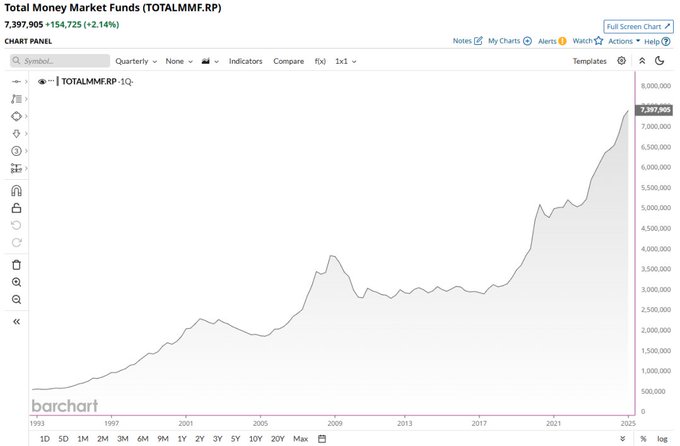680x446 pixels.
Task: Collapse the toolbar with double up chevron
Action: pyautogui.click(x=642, y=61)
